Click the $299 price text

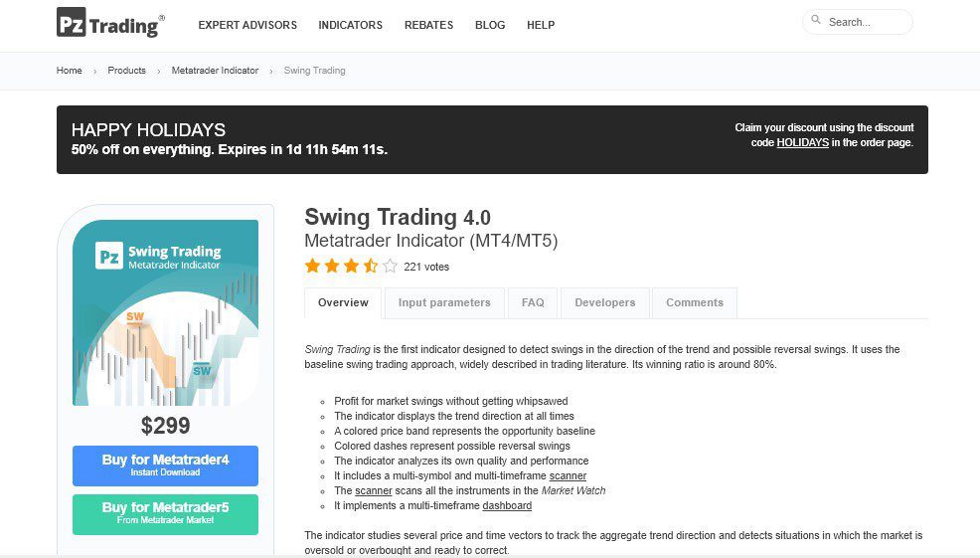pos(165,426)
